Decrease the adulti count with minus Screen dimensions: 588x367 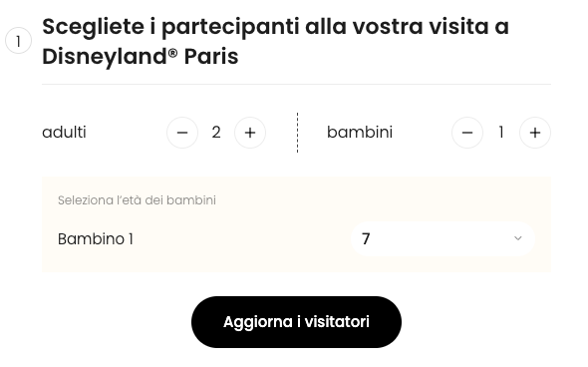[182, 133]
